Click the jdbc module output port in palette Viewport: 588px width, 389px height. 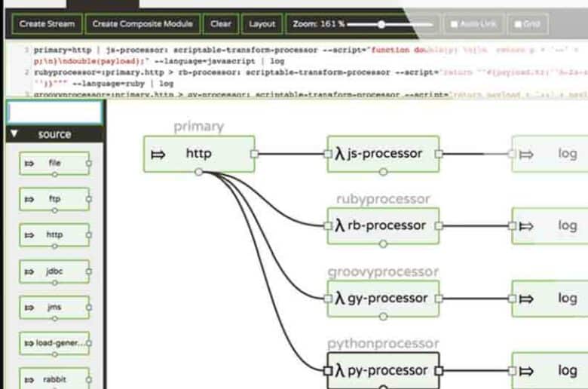(89, 271)
